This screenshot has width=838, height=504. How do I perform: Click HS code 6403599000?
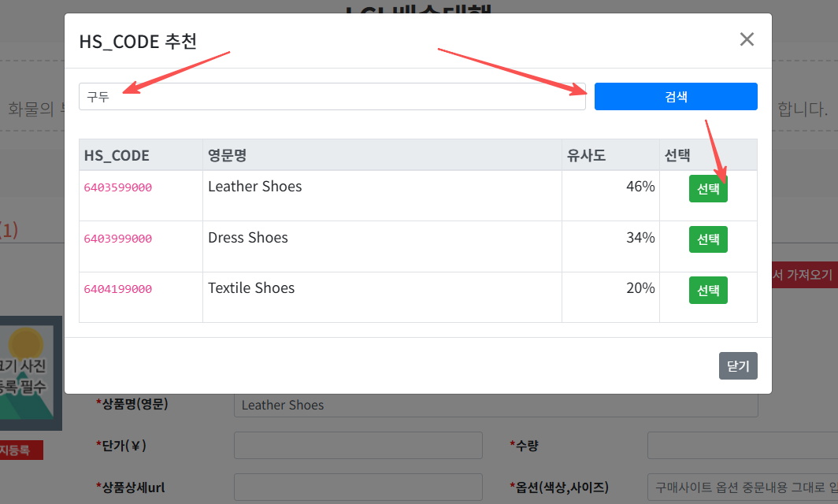coord(118,187)
